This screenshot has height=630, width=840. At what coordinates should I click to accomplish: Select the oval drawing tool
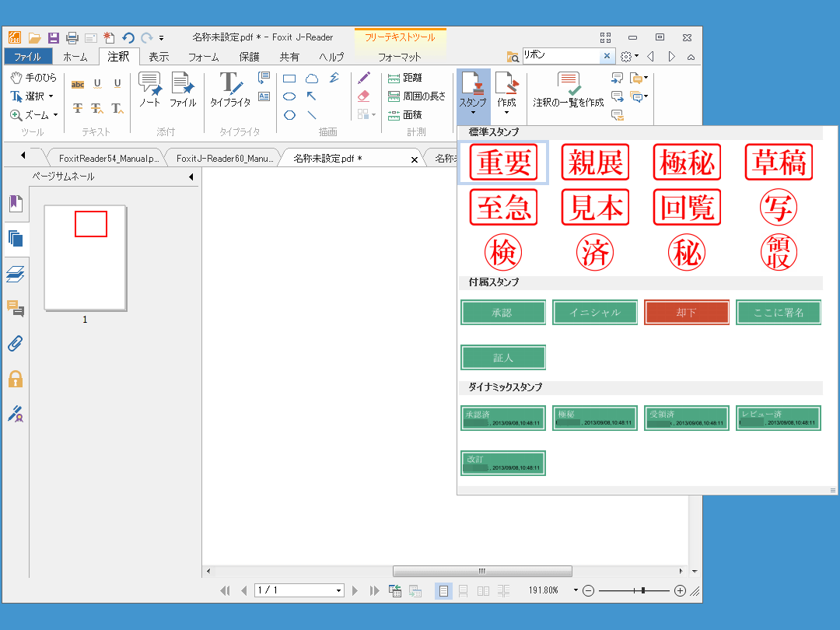(289, 97)
